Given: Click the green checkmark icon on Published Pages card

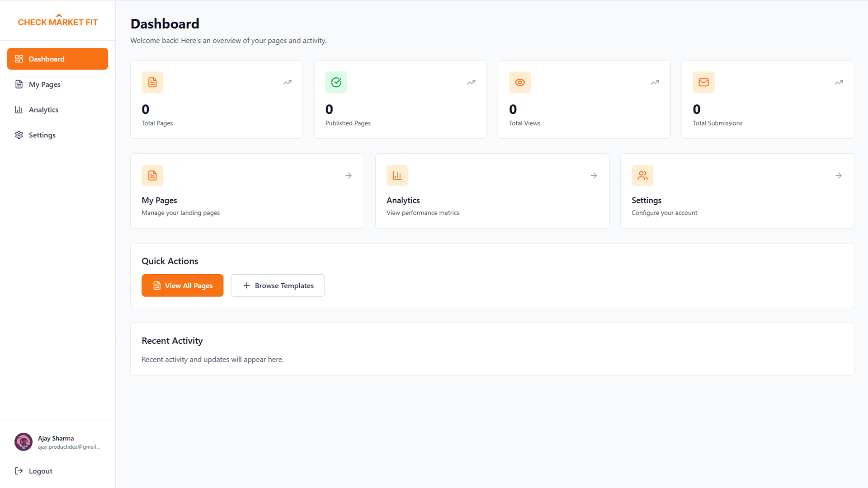Looking at the screenshot, I should click(x=336, y=82).
